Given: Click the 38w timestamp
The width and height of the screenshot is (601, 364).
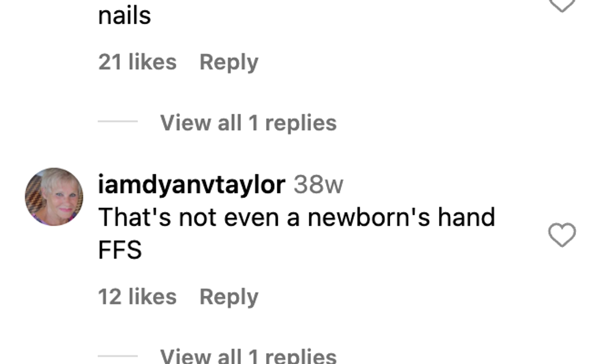Looking at the screenshot, I should pos(318,184).
